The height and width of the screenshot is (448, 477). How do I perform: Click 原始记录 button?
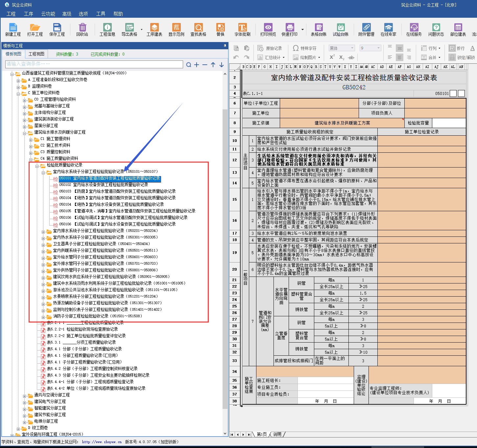tap(270, 48)
